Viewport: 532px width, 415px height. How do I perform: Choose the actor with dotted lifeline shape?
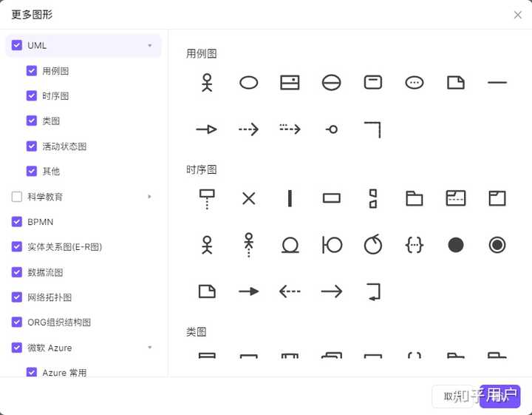pos(249,245)
